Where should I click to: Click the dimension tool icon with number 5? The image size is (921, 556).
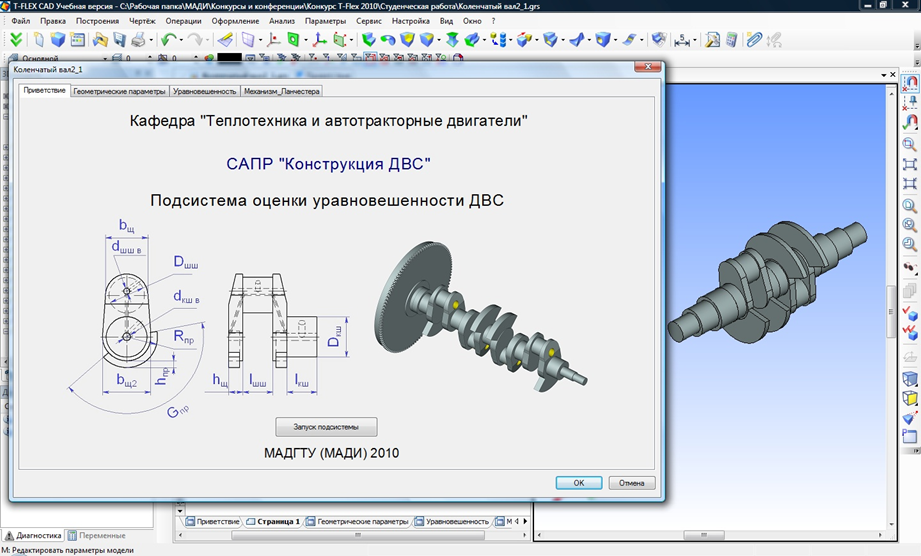682,40
